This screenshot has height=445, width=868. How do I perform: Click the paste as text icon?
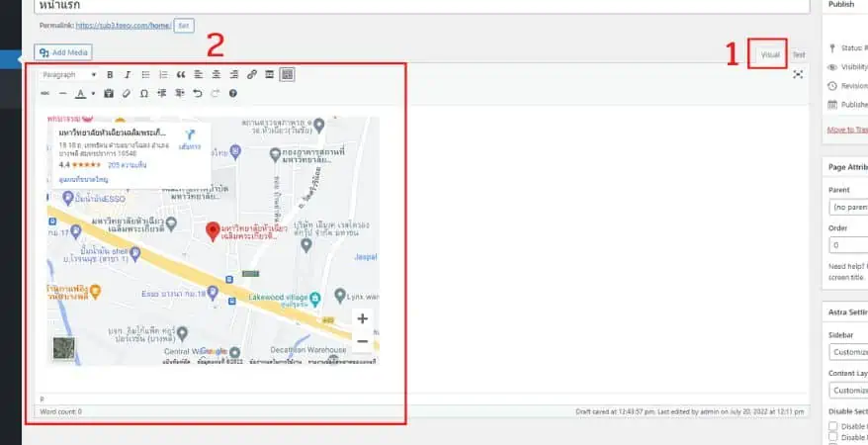click(109, 94)
